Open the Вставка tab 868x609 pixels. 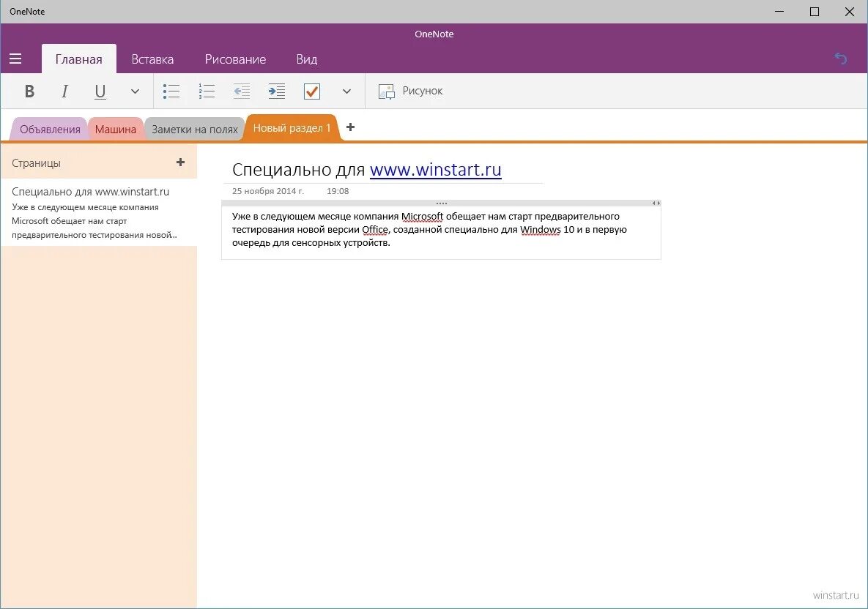click(152, 59)
